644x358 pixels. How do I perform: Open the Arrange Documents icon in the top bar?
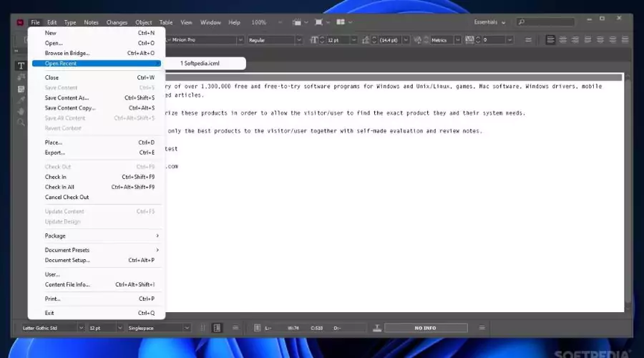pos(341,22)
